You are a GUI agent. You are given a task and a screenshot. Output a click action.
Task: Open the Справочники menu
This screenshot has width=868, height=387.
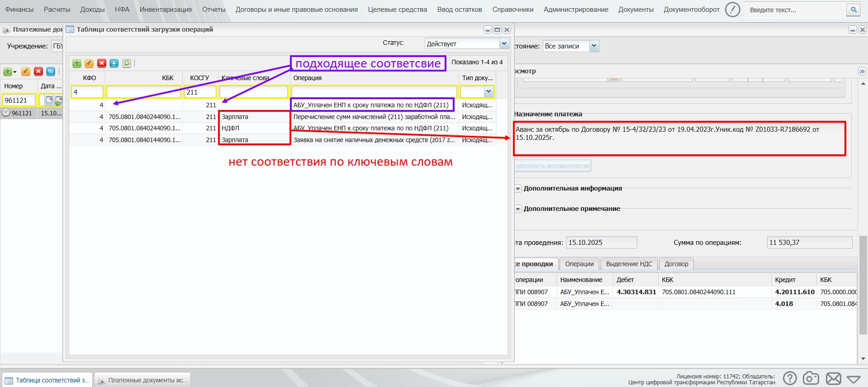(x=513, y=10)
